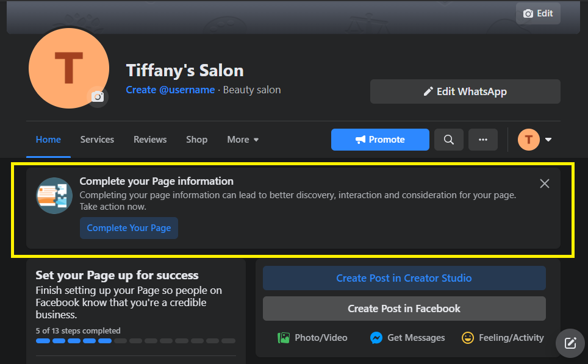This screenshot has height=364, width=588.
Task: Open the Shop tab
Action: (196, 140)
